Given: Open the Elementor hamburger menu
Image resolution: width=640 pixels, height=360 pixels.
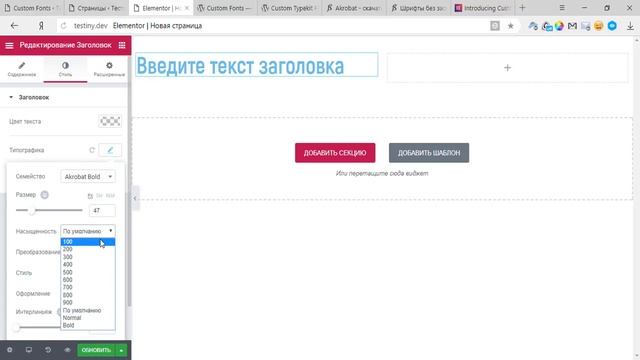Looking at the screenshot, I should [x=9, y=45].
